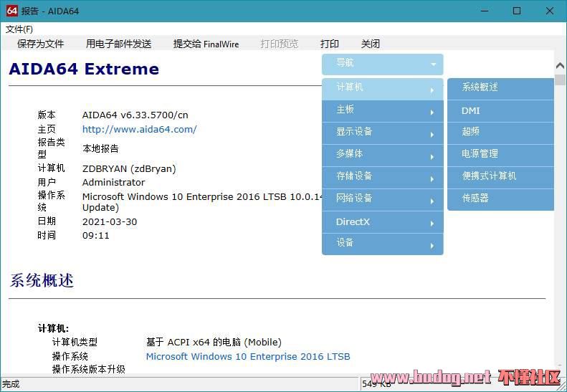This screenshot has height=392, width=567.
Task: Open DMI submenu item
Action: [x=500, y=111]
